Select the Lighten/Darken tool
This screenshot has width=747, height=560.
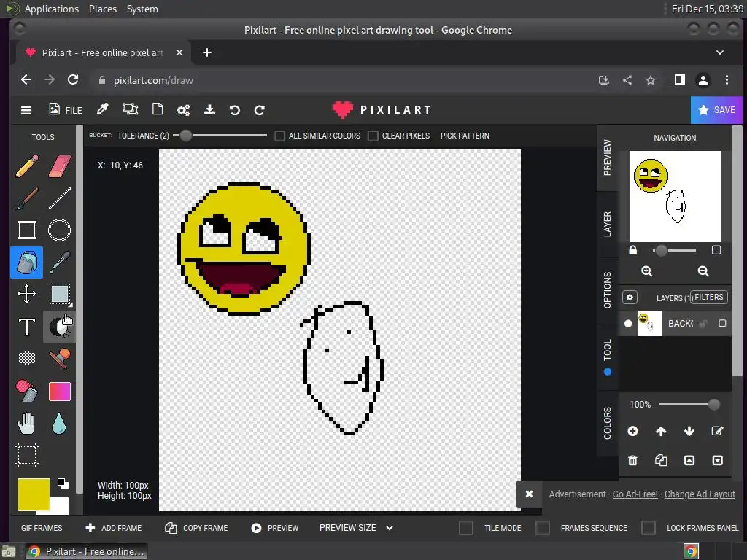pyautogui.click(x=60, y=327)
